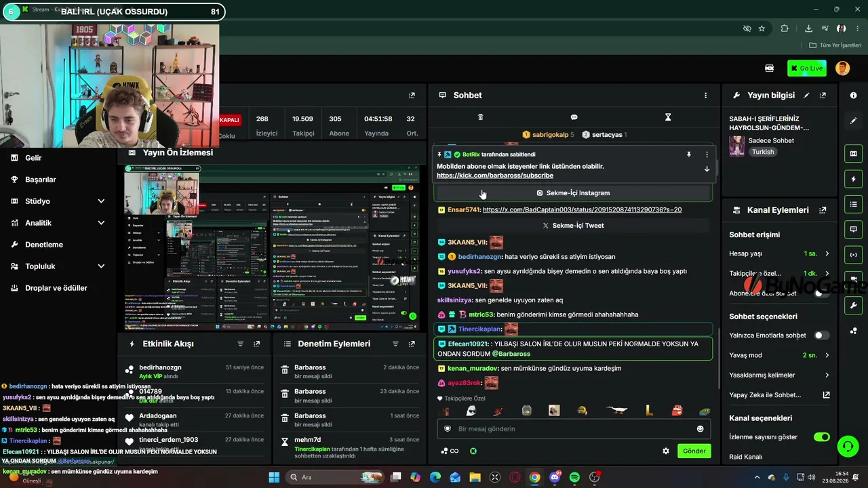The image size is (868, 488).
Task: Click the broadcast signal icon in right sidebar
Action: (x=853, y=254)
